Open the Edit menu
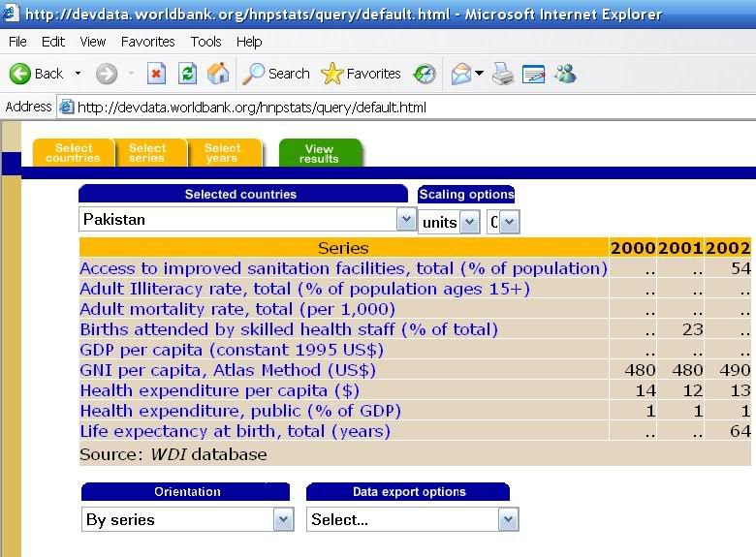 pos(53,42)
